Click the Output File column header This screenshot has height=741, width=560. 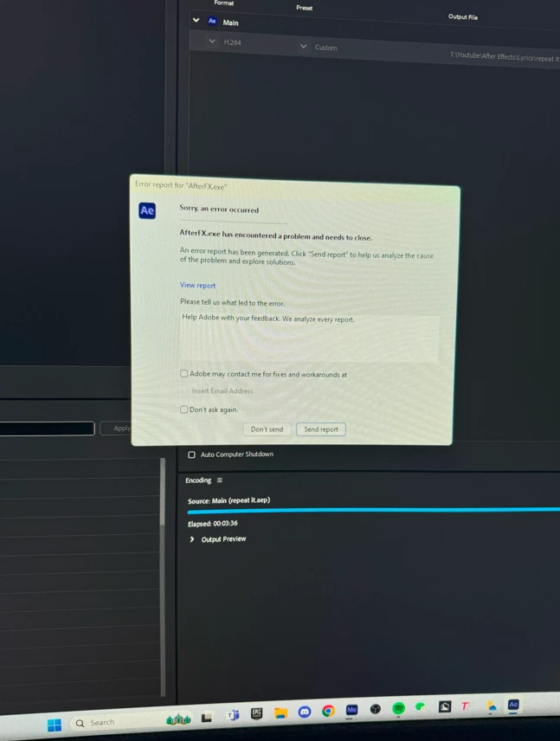point(463,16)
